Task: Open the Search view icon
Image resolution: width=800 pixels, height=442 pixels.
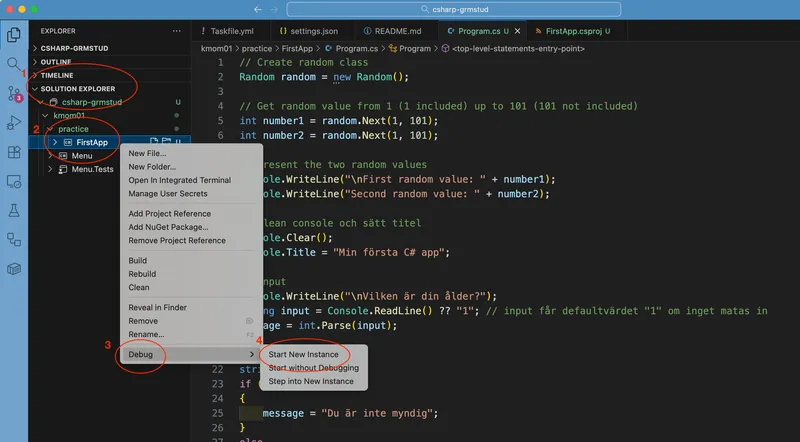Action: pyautogui.click(x=14, y=64)
